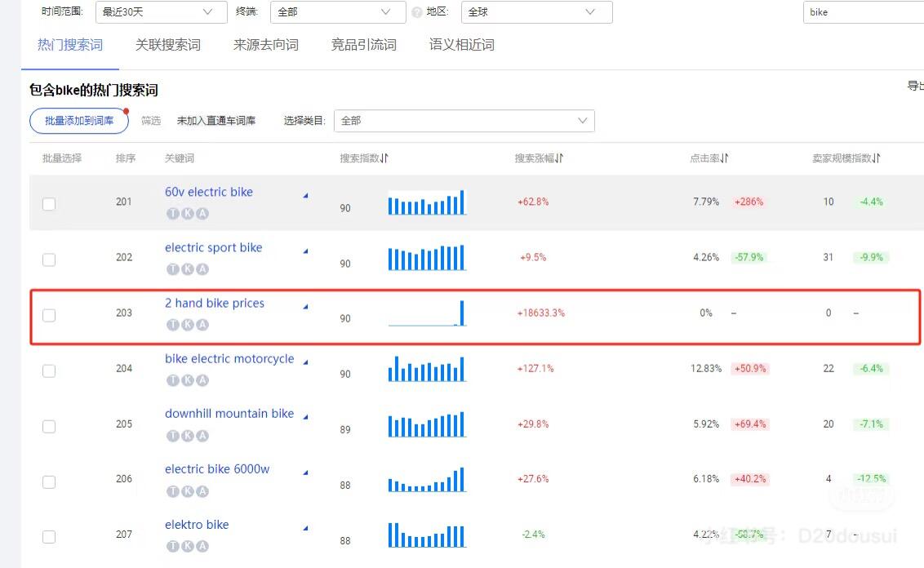Viewport: 924px width, 568px height.
Task: Click T badge under electric bike 6000w
Action: [173, 490]
